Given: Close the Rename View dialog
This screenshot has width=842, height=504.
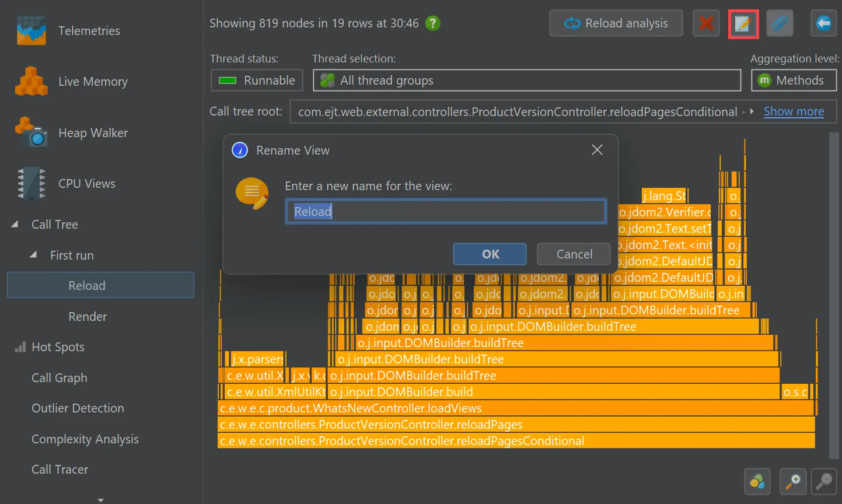Looking at the screenshot, I should 597,150.
